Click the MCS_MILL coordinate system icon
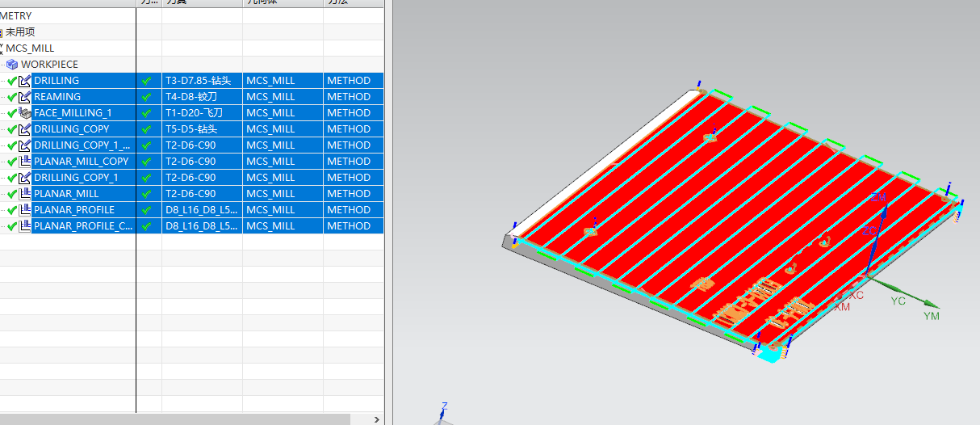 point(2,48)
